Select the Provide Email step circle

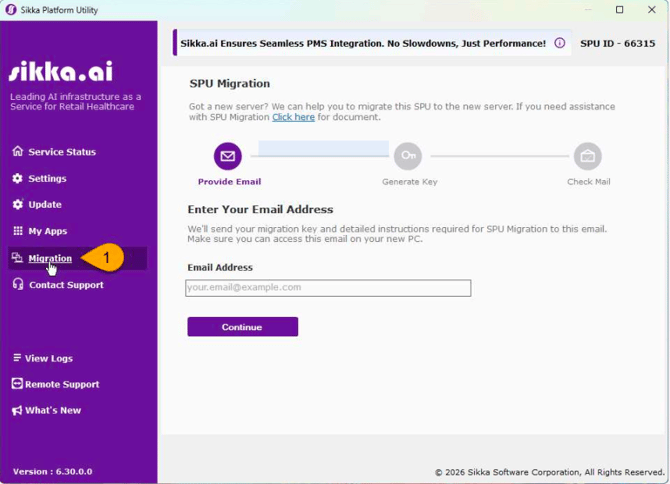tap(228, 156)
